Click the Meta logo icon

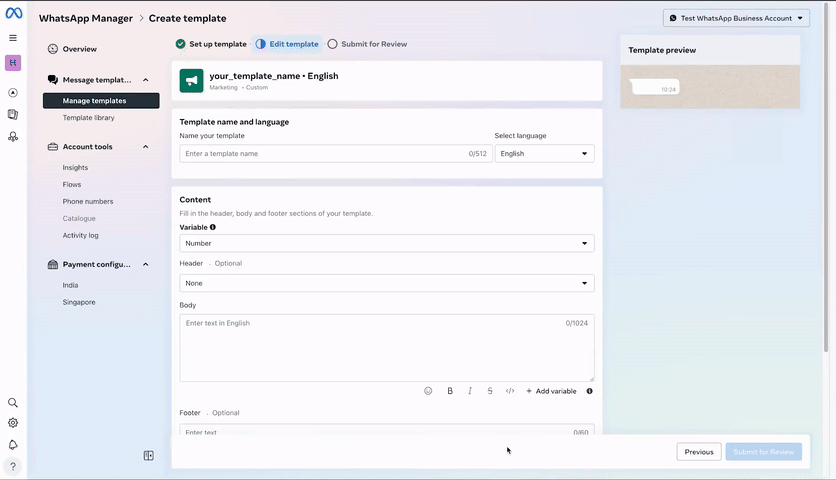[13, 13]
